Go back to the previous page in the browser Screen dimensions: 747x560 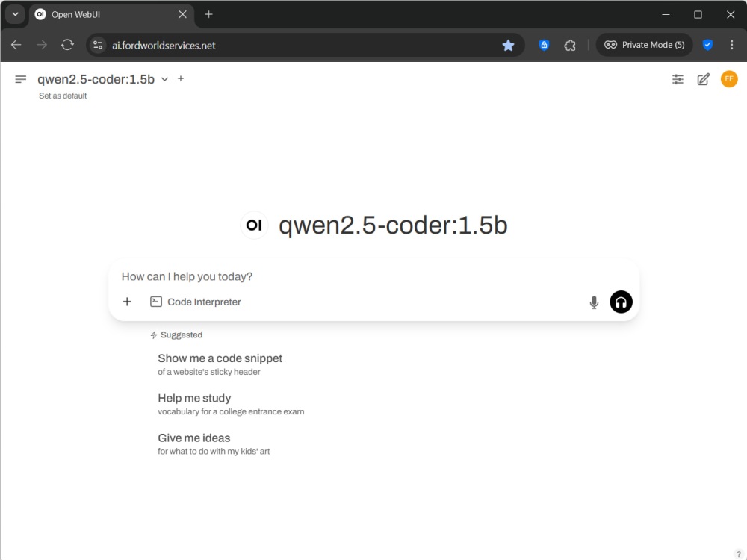coord(16,45)
